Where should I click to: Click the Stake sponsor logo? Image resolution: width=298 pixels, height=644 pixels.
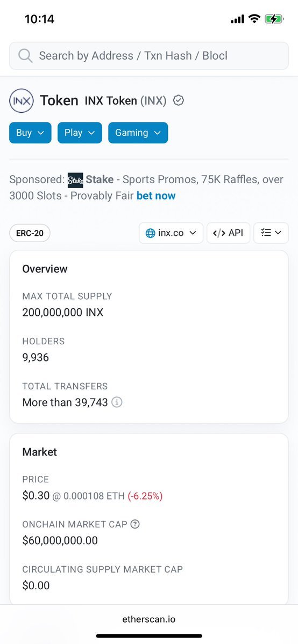[75, 180]
